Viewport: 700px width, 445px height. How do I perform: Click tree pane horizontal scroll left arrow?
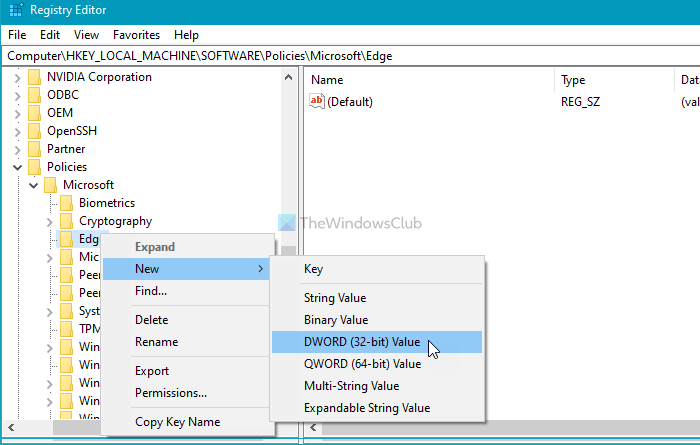click(x=11, y=428)
